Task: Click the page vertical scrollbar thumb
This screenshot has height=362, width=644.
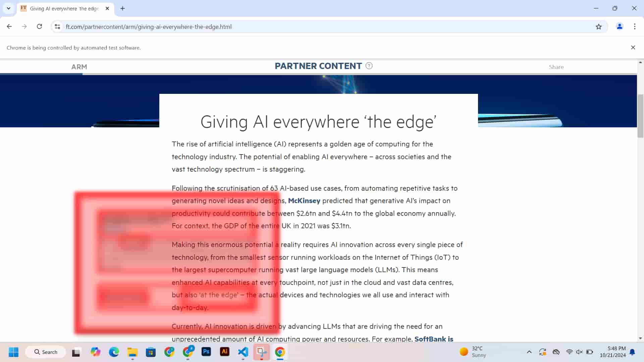Action: 640,116
